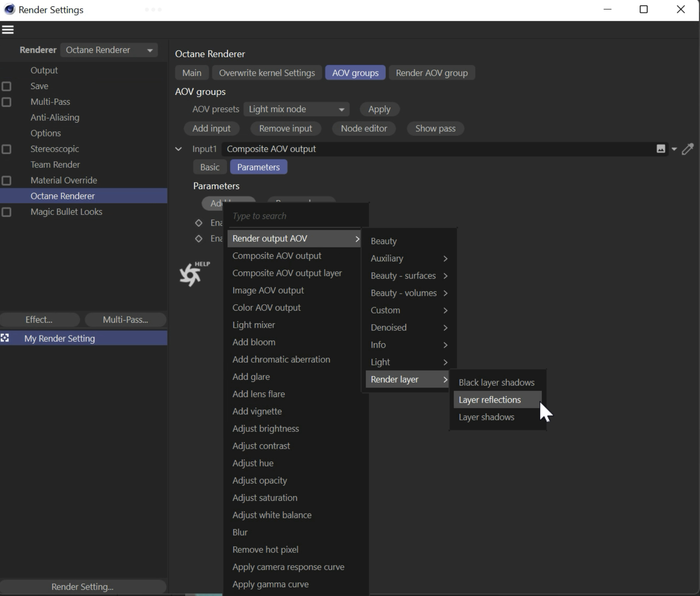Click the Show pass button
This screenshot has width=700, height=596.
coord(435,128)
